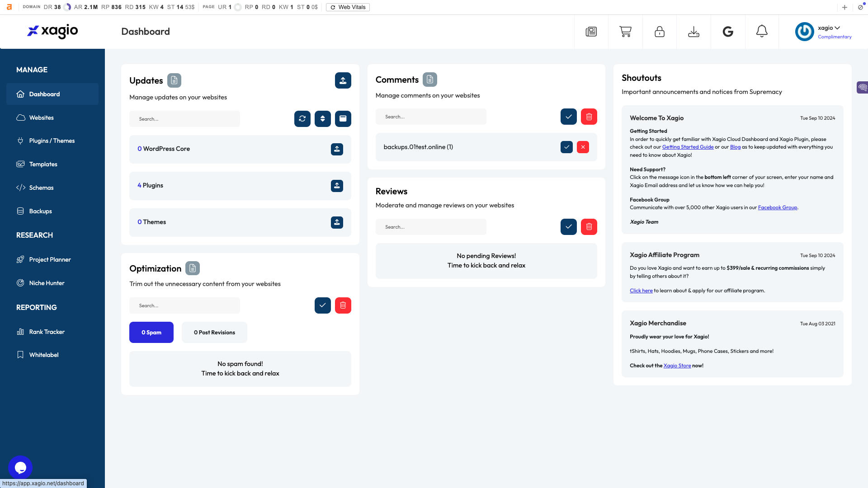The width and height of the screenshot is (868, 488).
Task: Follow Click here affiliate link
Action: point(641,291)
